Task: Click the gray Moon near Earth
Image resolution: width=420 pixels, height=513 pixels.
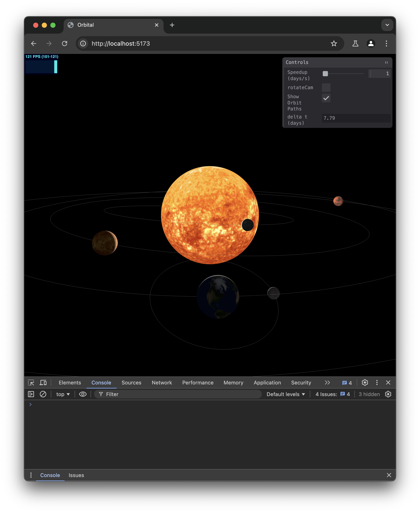Action: (273, 293)
